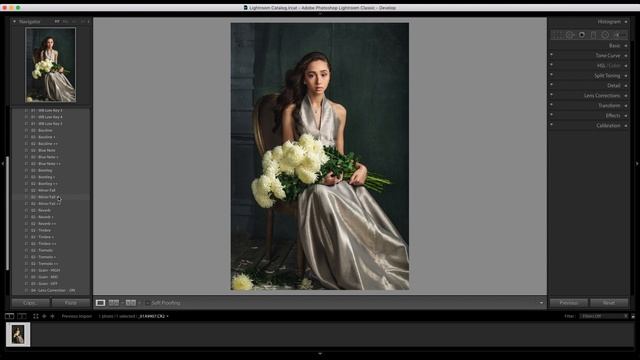The width and height of the screenshot is (640, 360).
Task: Toggle the Effects panel switch
Action: 551,115
